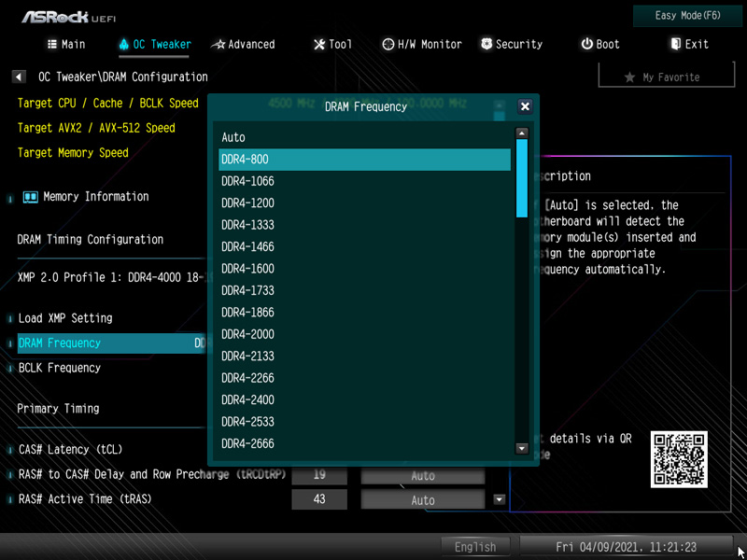The image size is (747, 560).
Task: Select DDR4-2533 option
Action: tap(364, 422)
